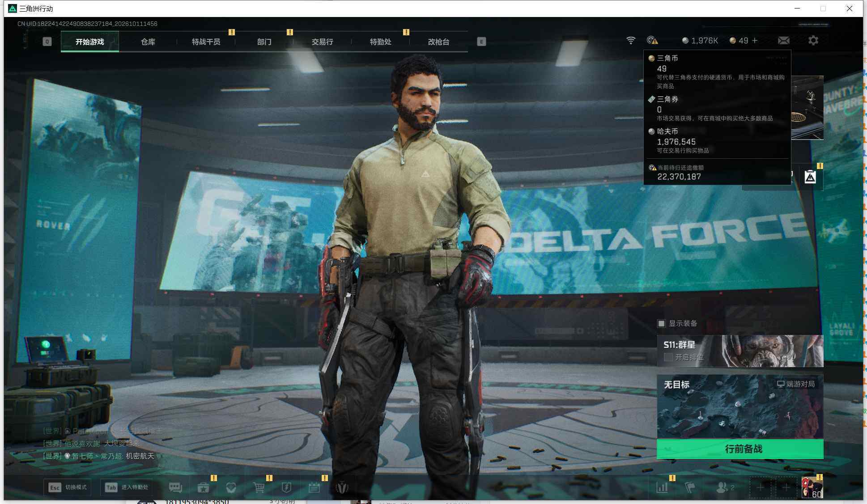This screenshot has width=867, height=504.
Task: Switch to the 仓库 tab
Action: click(x=148, y=42)
